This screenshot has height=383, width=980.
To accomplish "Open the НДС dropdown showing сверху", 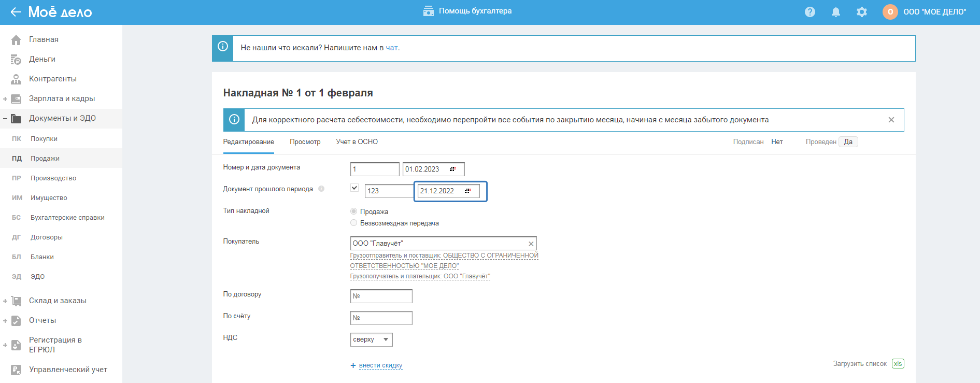I will (371, 339).
